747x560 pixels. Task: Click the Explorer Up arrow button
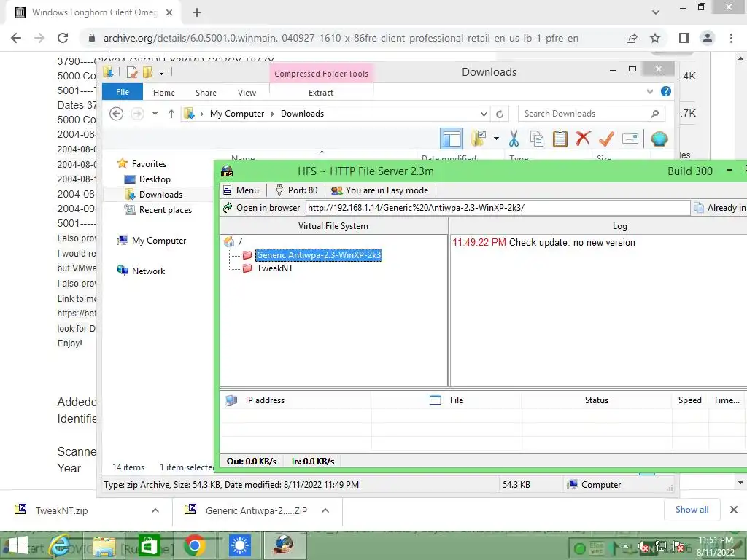pyautogui.click(x=171, y=114)
